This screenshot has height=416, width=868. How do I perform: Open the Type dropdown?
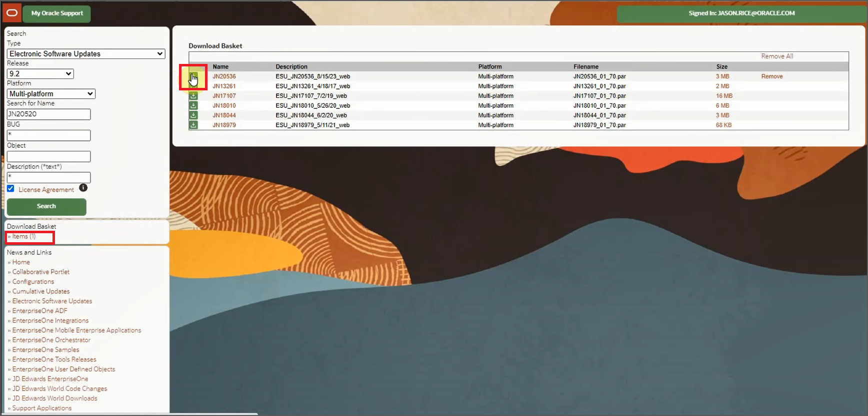coord(86,54)
